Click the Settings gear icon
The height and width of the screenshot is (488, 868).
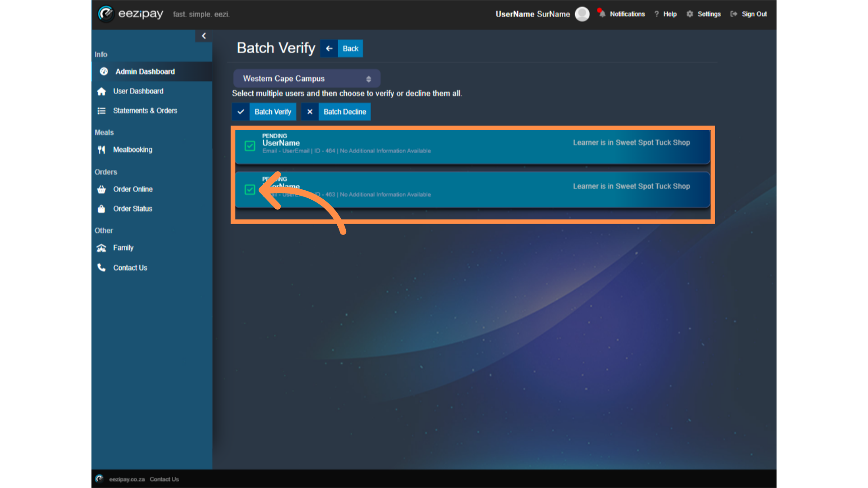tap(690, 14)
